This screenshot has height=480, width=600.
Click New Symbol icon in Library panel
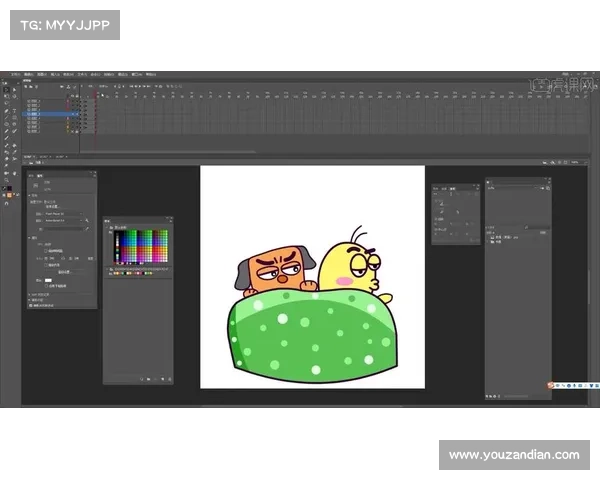click(487, 396)
